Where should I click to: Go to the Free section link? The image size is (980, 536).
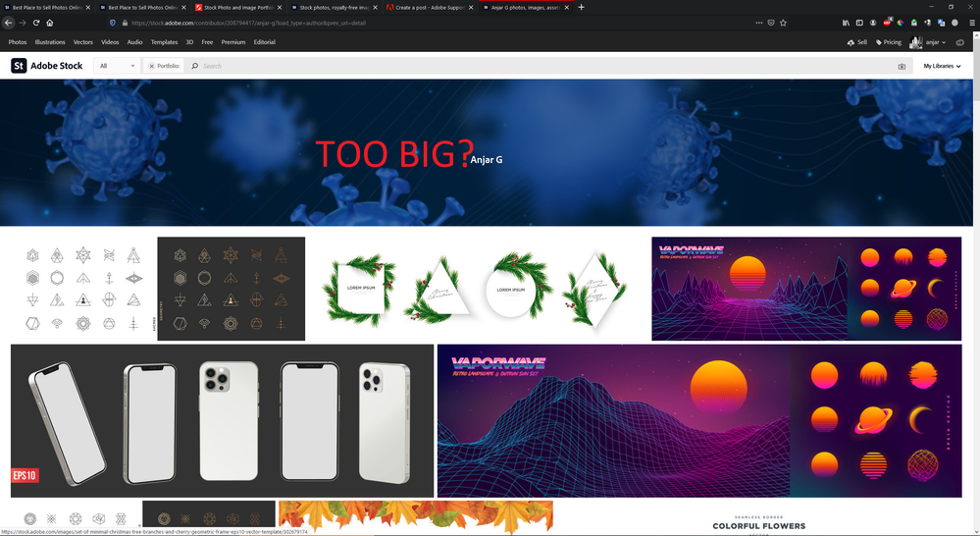coord(208,42)
